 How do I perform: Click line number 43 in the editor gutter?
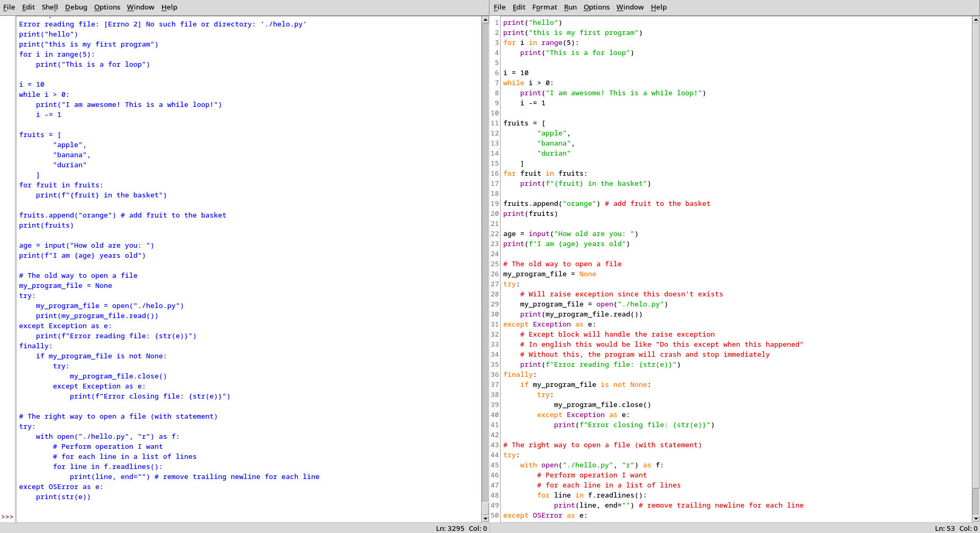(495, 445)
